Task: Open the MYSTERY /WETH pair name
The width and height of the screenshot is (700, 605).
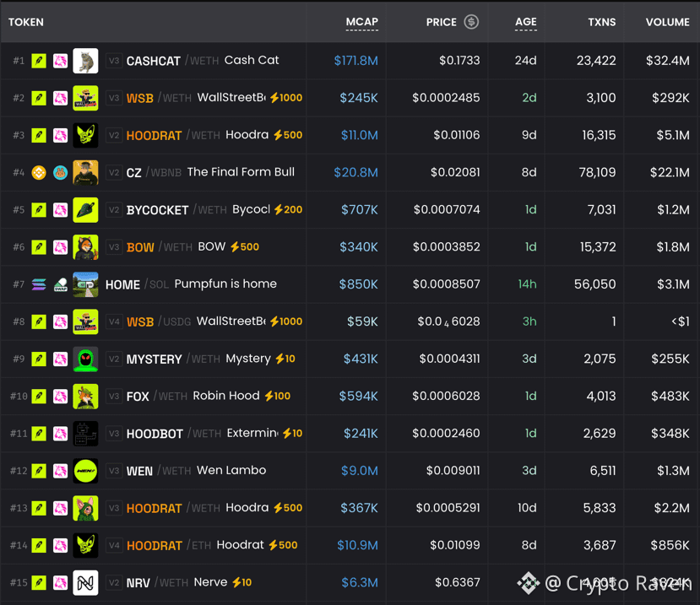Action: tap(173, 359)
